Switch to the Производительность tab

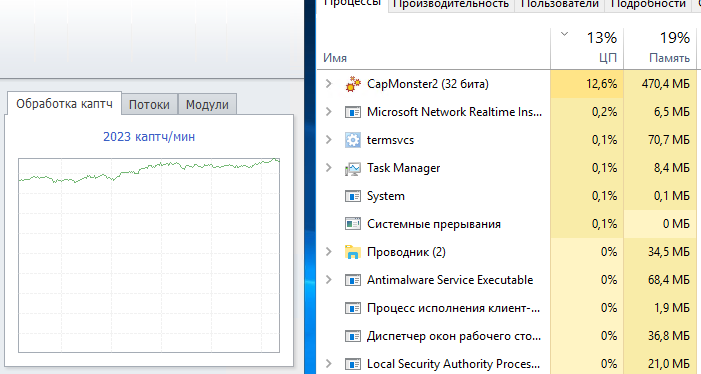click(x=451, y=4)
